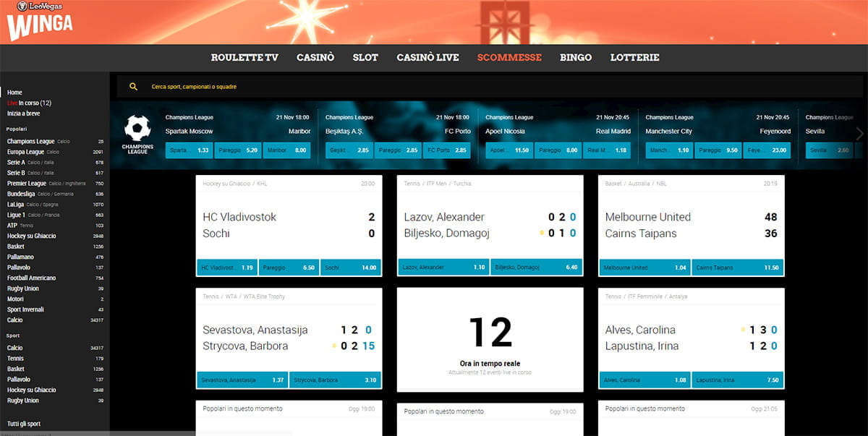This screenshot has width=868, height=436.
Task: Bet on FC Porto at 2.85
Action: click(x=447, y=150)
